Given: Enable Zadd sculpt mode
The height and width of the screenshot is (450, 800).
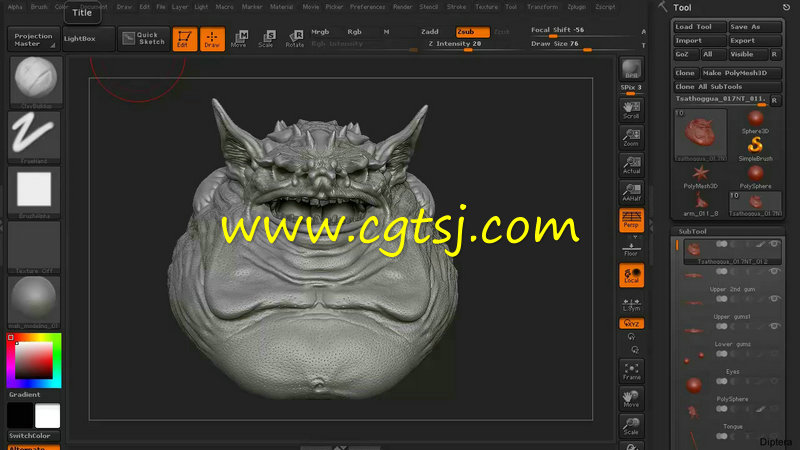Looking at the screenshot, I should (x=430, y=32).
